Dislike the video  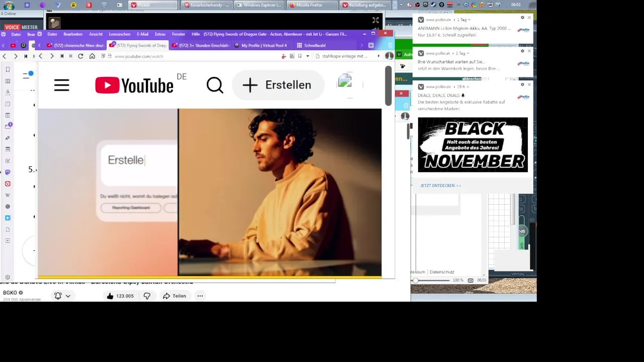click(147, 296)
